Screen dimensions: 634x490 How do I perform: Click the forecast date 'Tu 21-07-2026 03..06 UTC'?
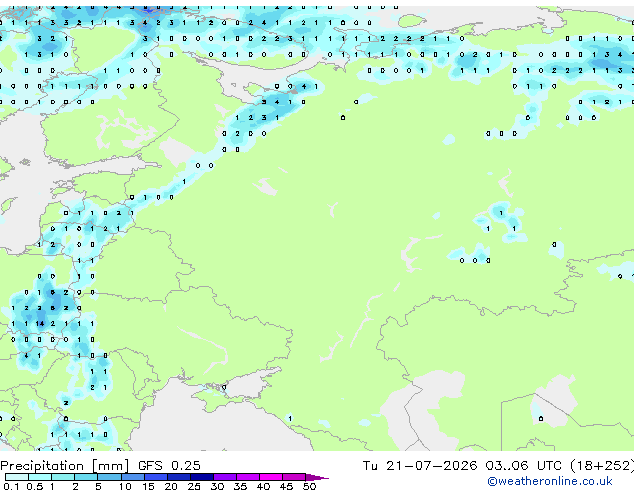(462, 466)
